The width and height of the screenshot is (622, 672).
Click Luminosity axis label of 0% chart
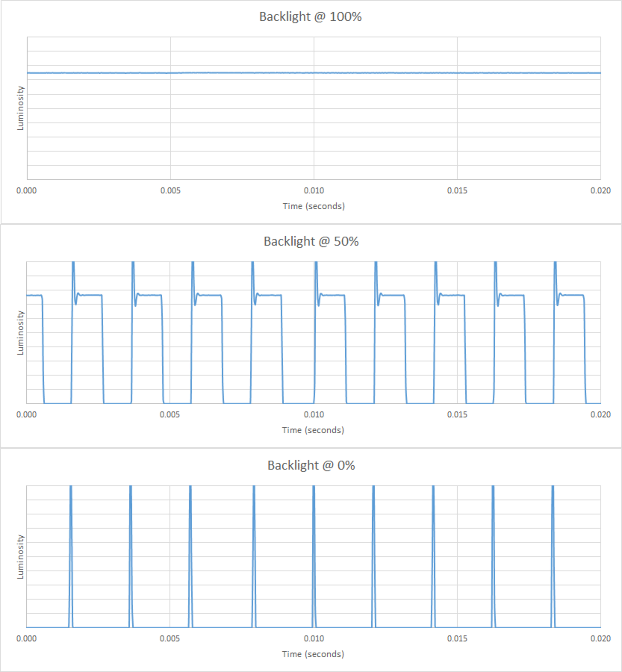[21, 557]
